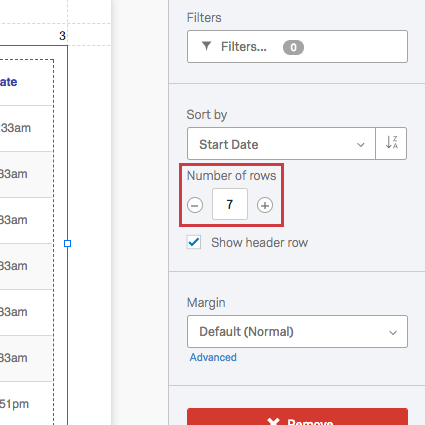Screen dimensions: 425x425
Task: Open the Default (Normal) margin dropdown
Action: 297,332
